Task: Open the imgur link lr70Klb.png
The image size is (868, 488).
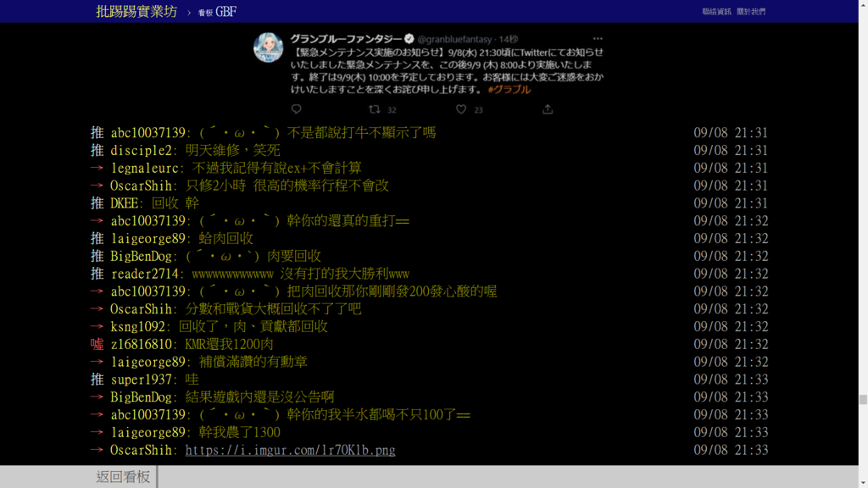Action: (290, 450)
